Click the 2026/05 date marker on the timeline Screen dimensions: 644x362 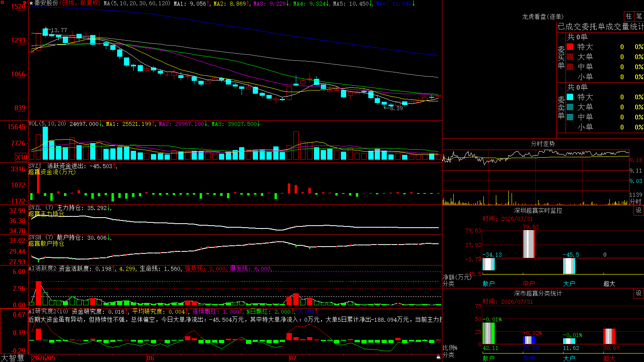click(x=43, y=358)
